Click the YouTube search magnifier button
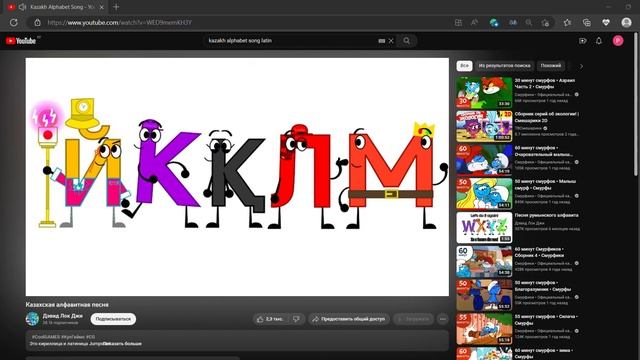640x360 pixels. (407, 41)
